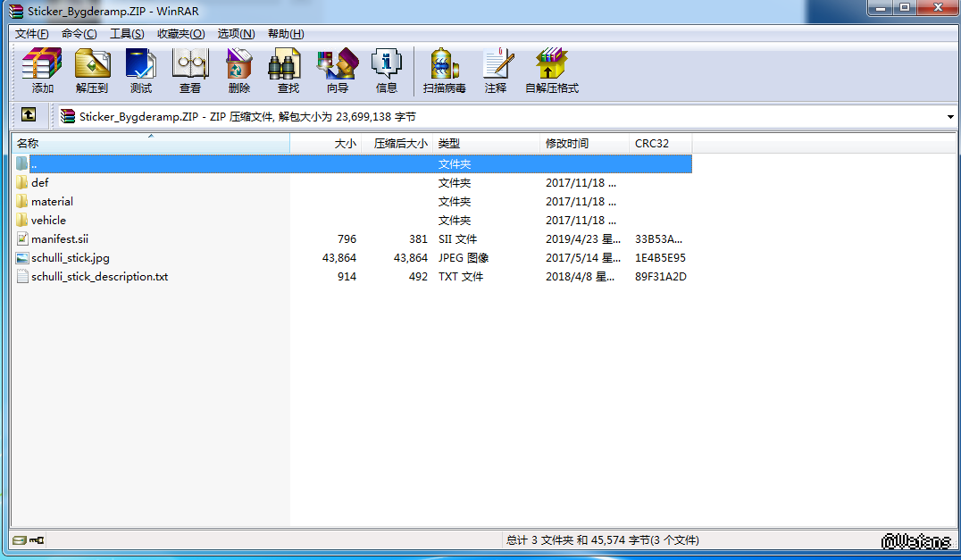Open the Commands (命令) menu
The width and height of the screenshot is (961, 560).
click(79, 34)
